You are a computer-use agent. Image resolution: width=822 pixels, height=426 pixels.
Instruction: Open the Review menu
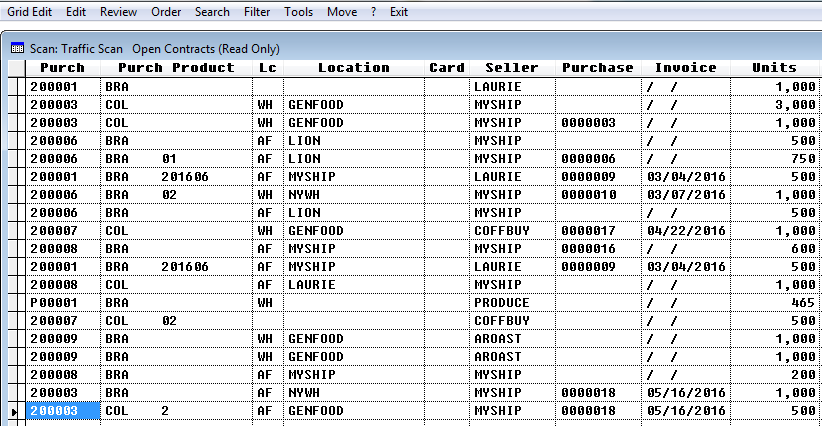[118, 12]
